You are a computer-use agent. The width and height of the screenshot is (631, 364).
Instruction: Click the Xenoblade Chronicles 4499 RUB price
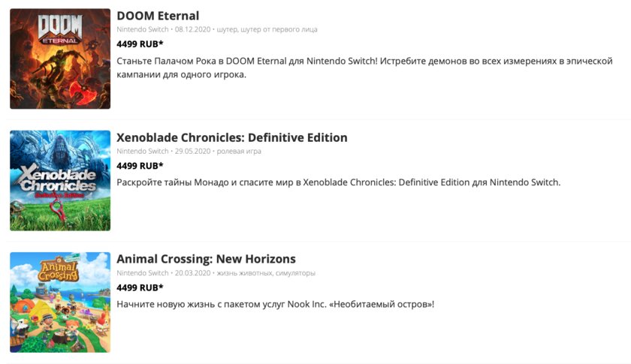(140, 166)
